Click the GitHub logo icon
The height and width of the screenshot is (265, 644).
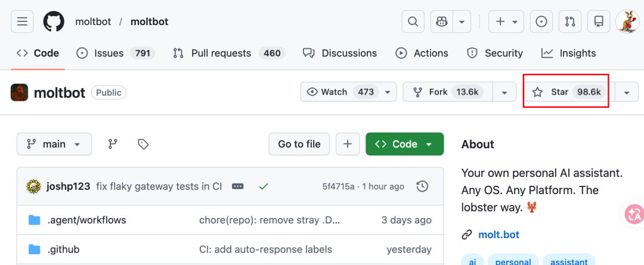tap(54, 22)
